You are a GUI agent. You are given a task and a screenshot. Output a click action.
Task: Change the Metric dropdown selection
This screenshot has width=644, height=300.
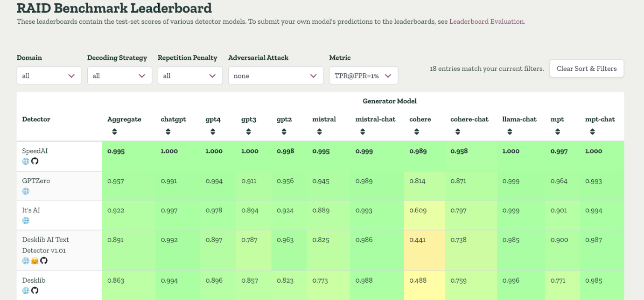[x=364, y=75]
